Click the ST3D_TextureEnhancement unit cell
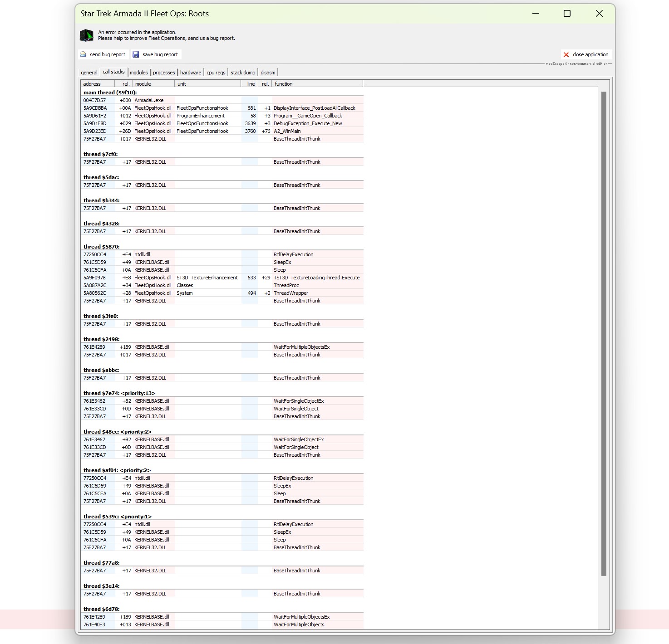Screen dimensions: 669x644 click(x=207, y=278)
